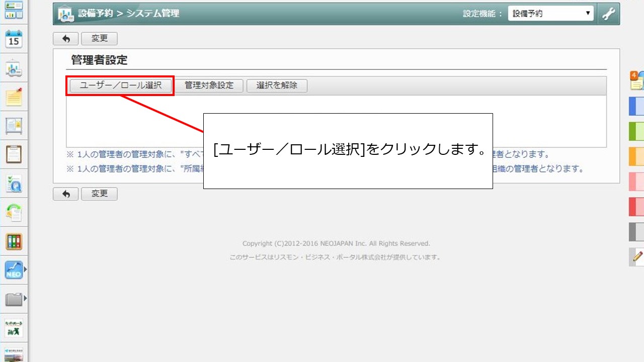Click the blue NEO chart icon

pyautogui.click(x=14, y=270)
